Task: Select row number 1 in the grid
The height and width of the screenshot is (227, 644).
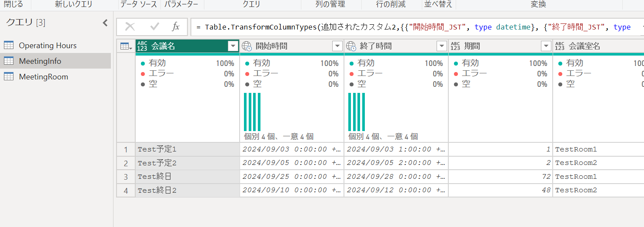Action: pos(126,149)
